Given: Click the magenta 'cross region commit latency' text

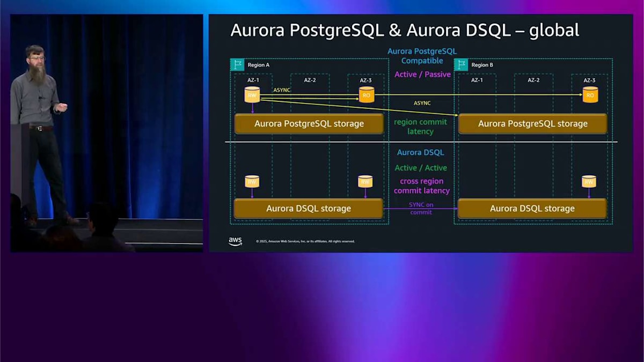Looking at the screenshot, I should pyautogui.click(x=422, y=186).
